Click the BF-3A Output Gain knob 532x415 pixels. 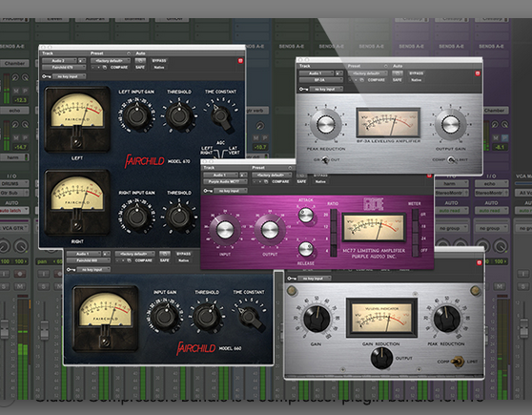click(451, 125)
